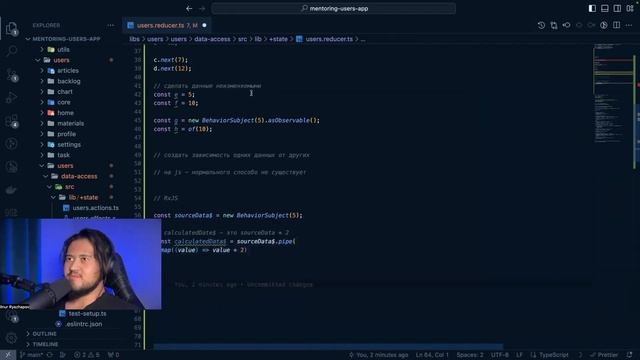Open editor More Actions ellipsis
The width and height of the screenshot is (640, 360).
click(629, 25)
